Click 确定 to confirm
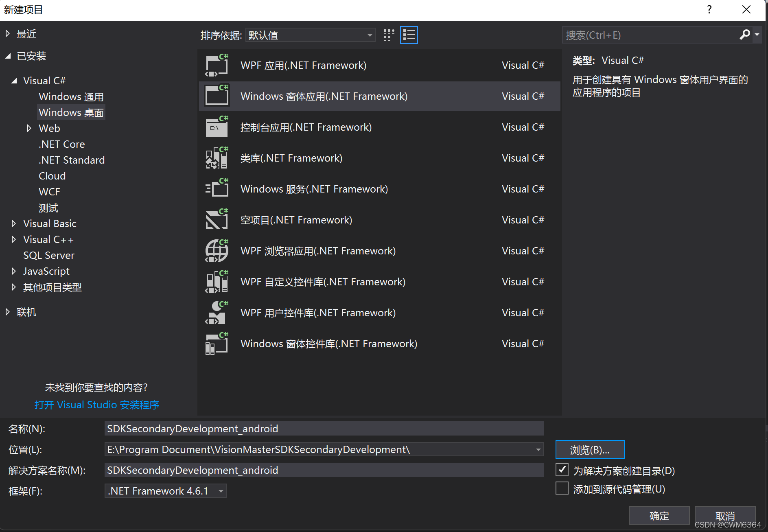The height and width of the screenshot is (532, 768). pos(659,516)
